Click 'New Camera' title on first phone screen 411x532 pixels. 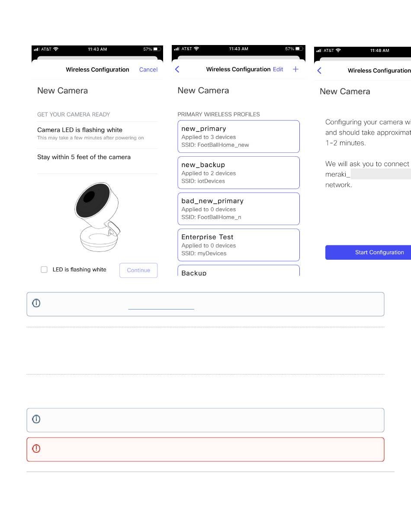pyautogui.click(x=62, y=91)
